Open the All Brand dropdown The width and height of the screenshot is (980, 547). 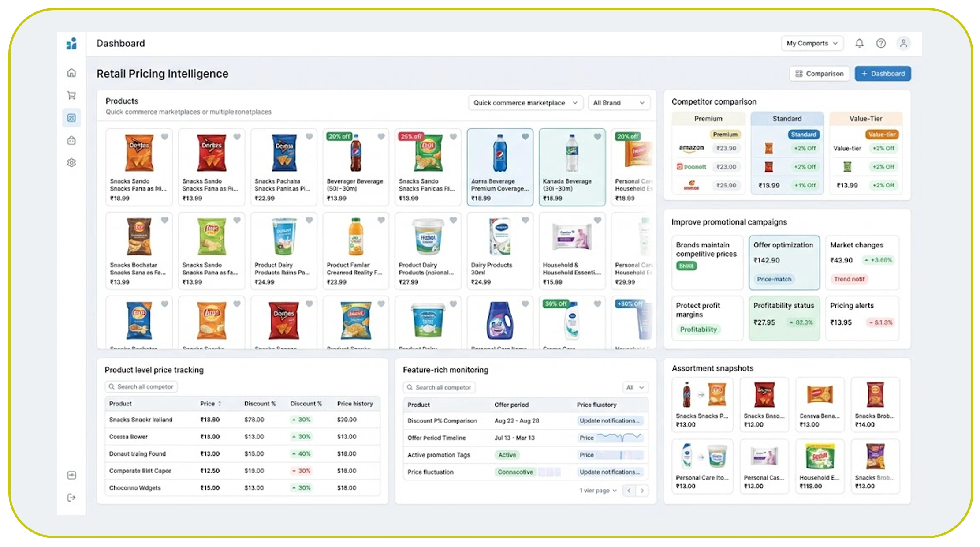[x=619, y=103]
